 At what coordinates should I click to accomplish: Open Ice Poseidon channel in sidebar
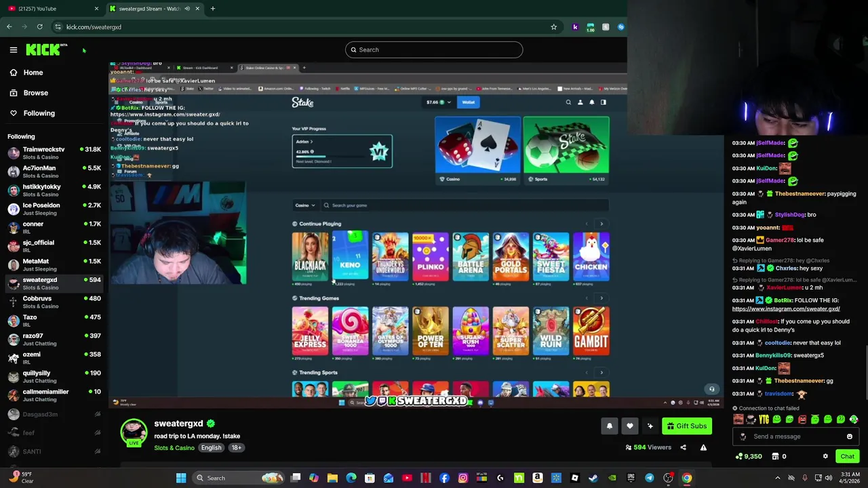coord(54,209)
